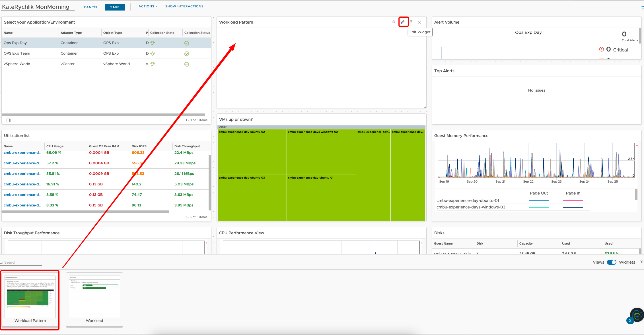Click the green collection status check for vSphere World
Image resolution: width=644 pixels, height=335 pixels.
point(187,64)
